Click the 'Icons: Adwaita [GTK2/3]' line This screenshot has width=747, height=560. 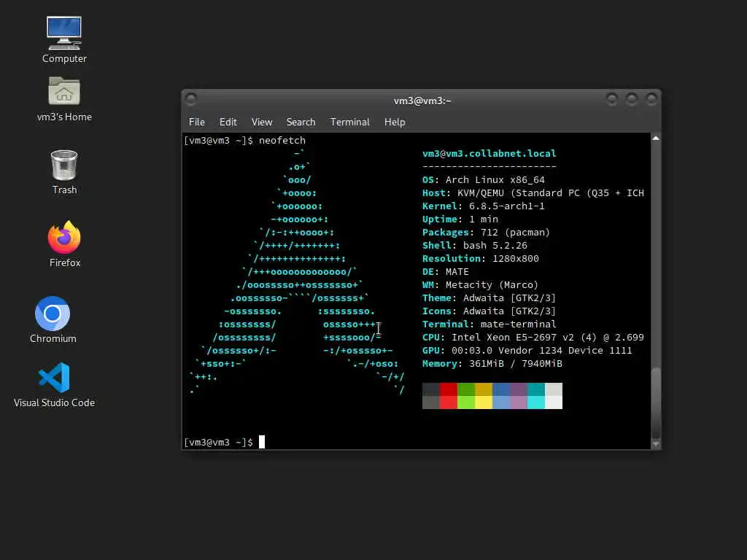(489, 311)
